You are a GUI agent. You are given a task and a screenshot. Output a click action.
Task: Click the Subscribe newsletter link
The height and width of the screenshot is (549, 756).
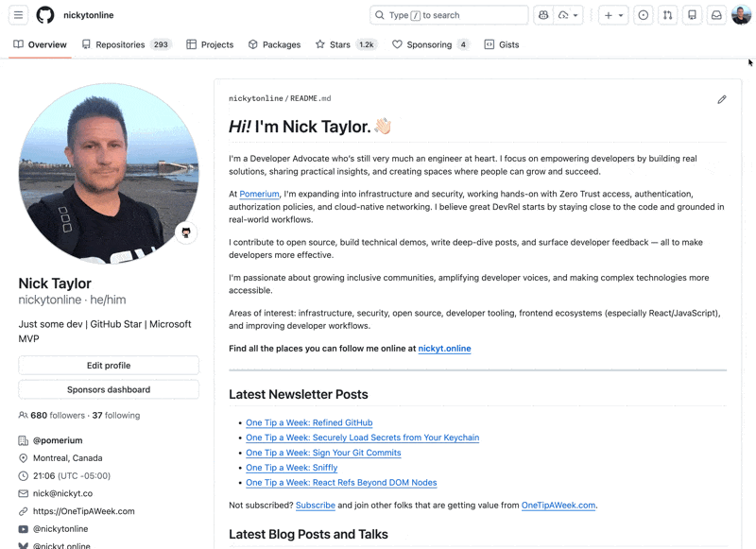316,505
